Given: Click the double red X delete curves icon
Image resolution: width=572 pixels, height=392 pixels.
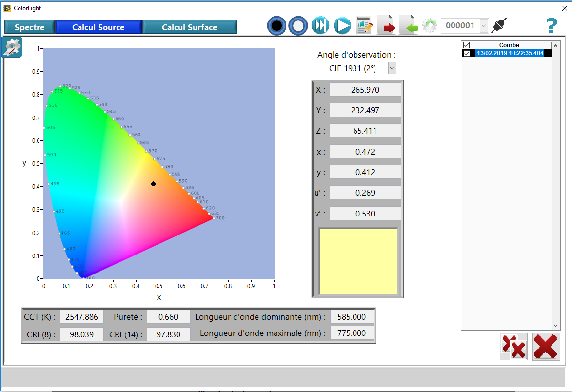Looking at the screenshot, I should pos(513,347).
